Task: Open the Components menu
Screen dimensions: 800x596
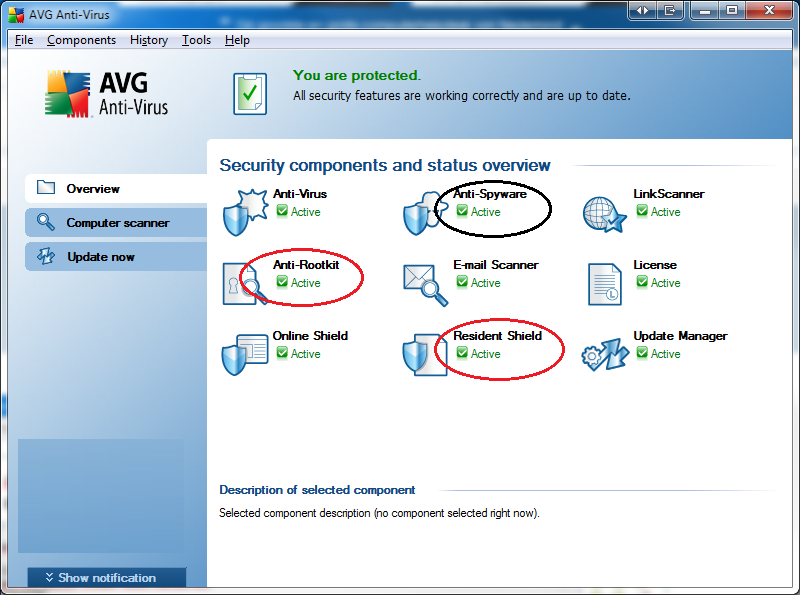Action: (81, 40)
